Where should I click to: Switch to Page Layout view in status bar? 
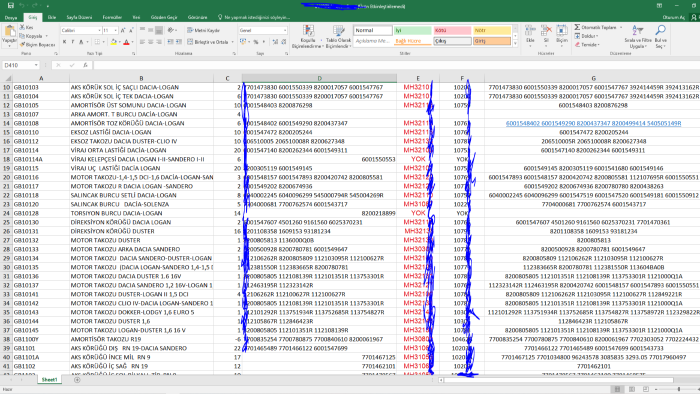[x=631, y=389]
